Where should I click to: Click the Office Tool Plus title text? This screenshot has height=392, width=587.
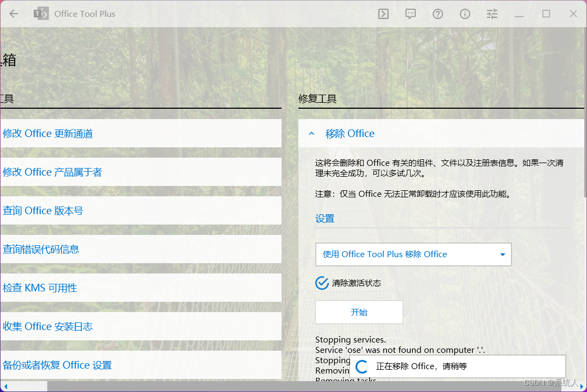(x=85, y=14)
